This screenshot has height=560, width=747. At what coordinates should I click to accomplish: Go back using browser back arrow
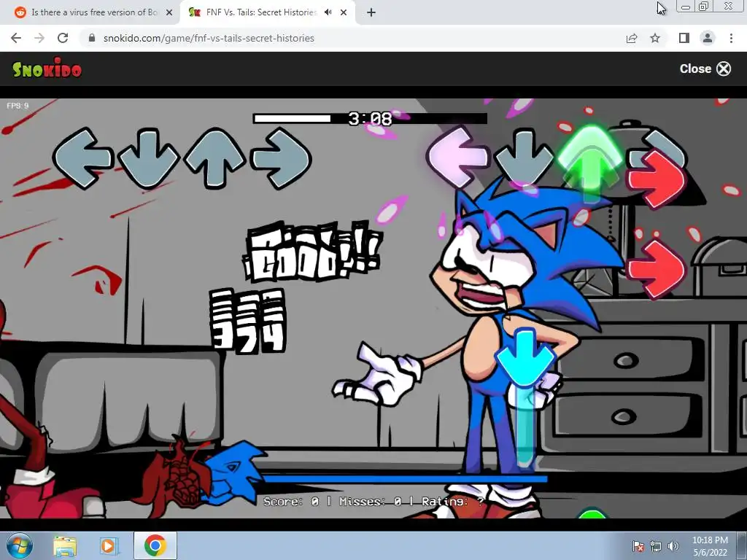point(16,38)
